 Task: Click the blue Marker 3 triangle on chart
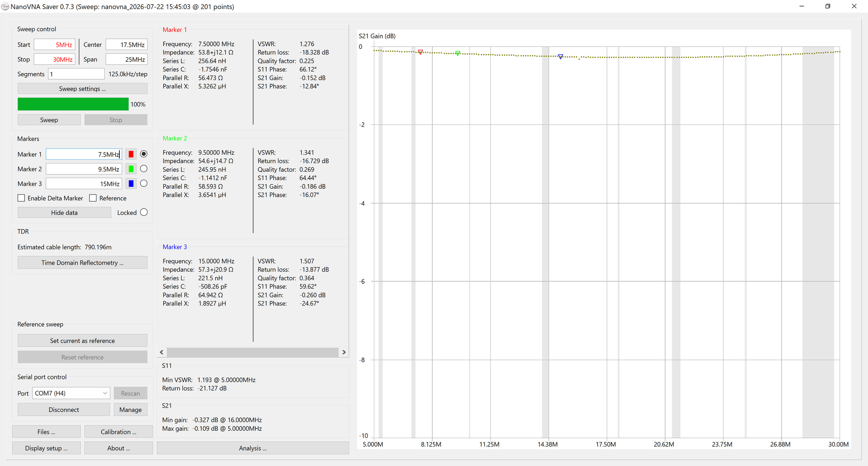coord(560,57)
